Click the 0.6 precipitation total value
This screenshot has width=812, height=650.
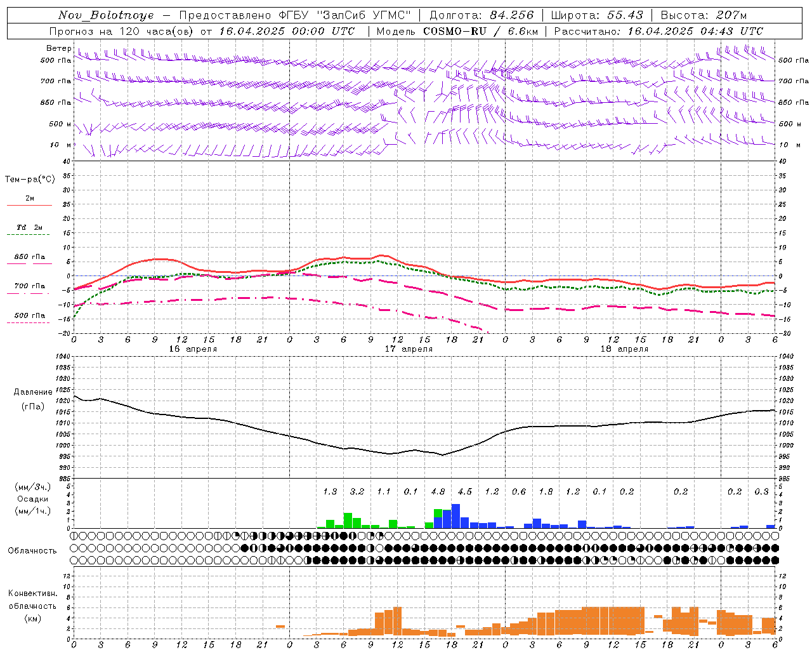pyautogui.click(x=519, y=491)
